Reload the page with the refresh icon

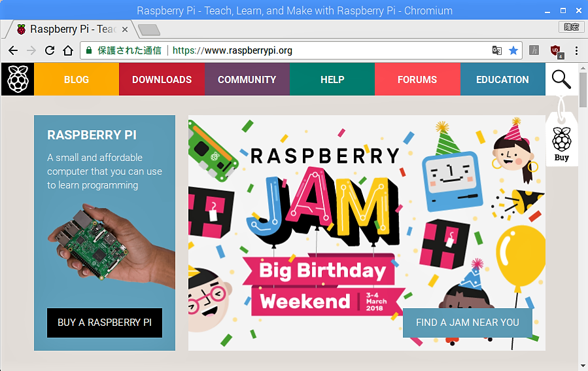(x=50, y=50)
